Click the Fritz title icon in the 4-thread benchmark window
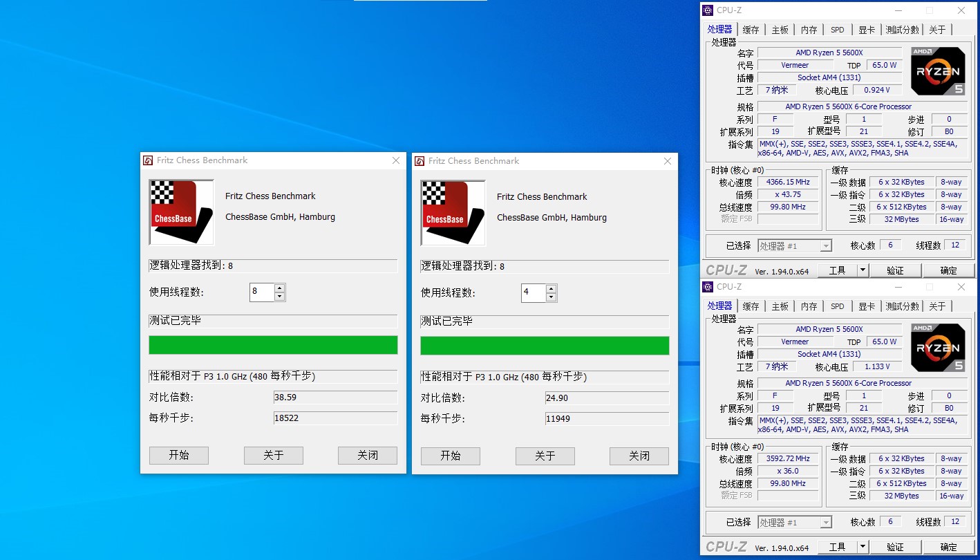Image resolution: width=980 pixels, height=560 pixels. pos(420,161)
